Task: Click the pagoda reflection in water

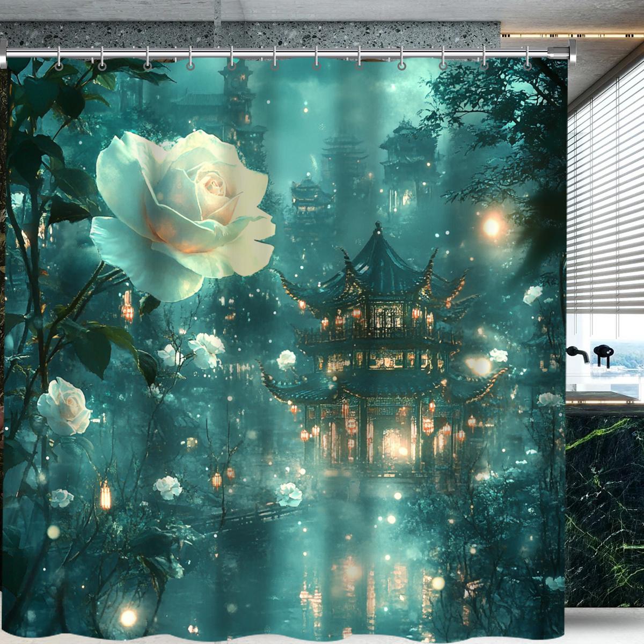Action: point(370,569)
